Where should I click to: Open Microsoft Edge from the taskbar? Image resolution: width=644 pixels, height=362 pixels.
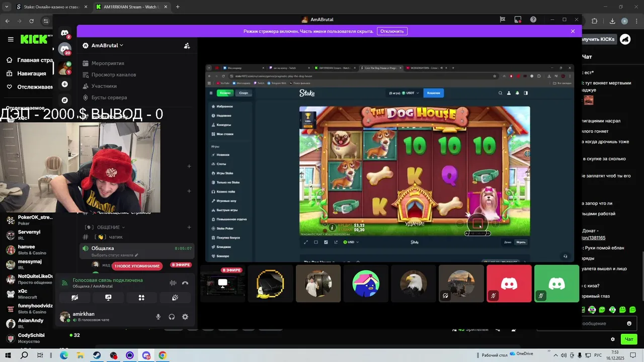coord(64,355)
